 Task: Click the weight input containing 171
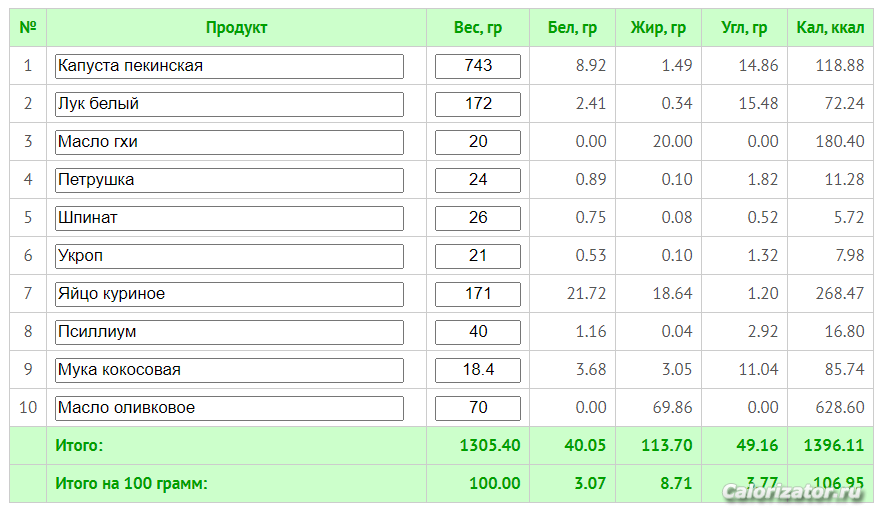(x=477, y=294)
